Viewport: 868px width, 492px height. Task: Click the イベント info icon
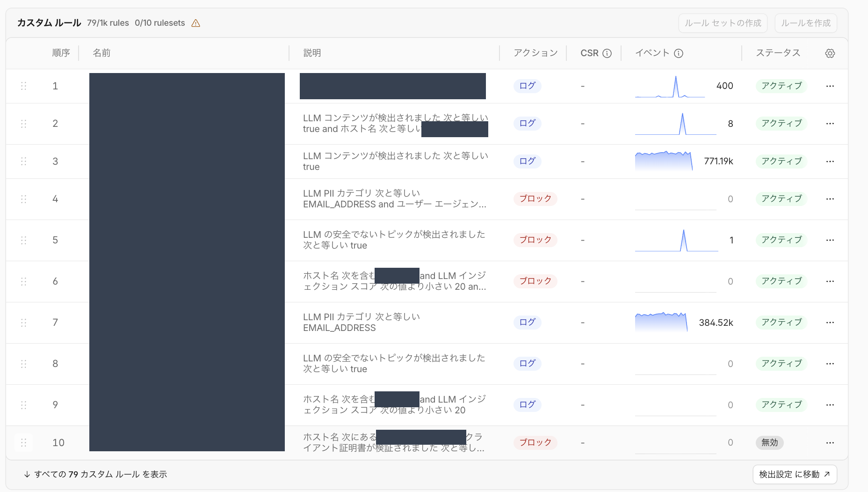click(x=679, y=53)
